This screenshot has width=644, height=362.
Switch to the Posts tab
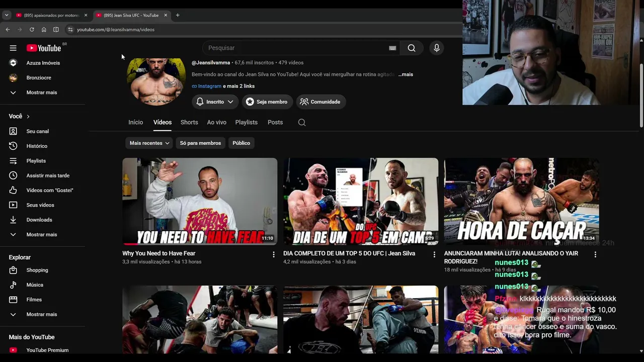click(x=275, y=122)
